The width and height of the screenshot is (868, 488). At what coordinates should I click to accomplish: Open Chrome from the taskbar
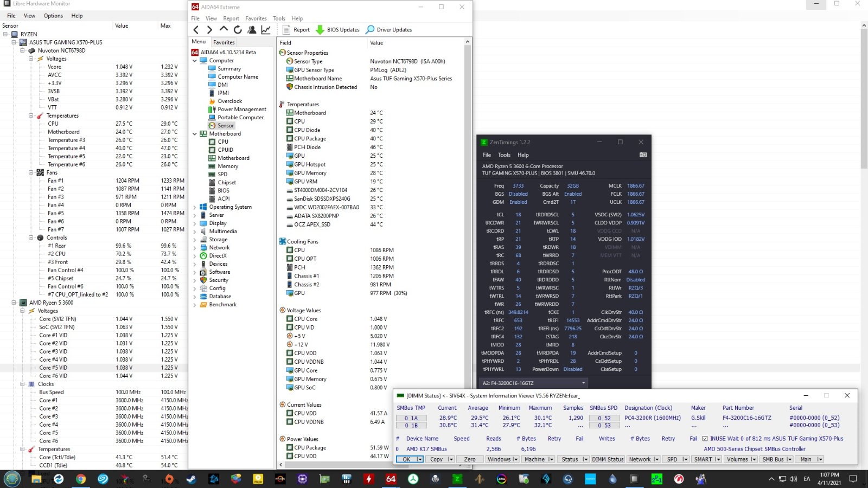pos(81,479)
